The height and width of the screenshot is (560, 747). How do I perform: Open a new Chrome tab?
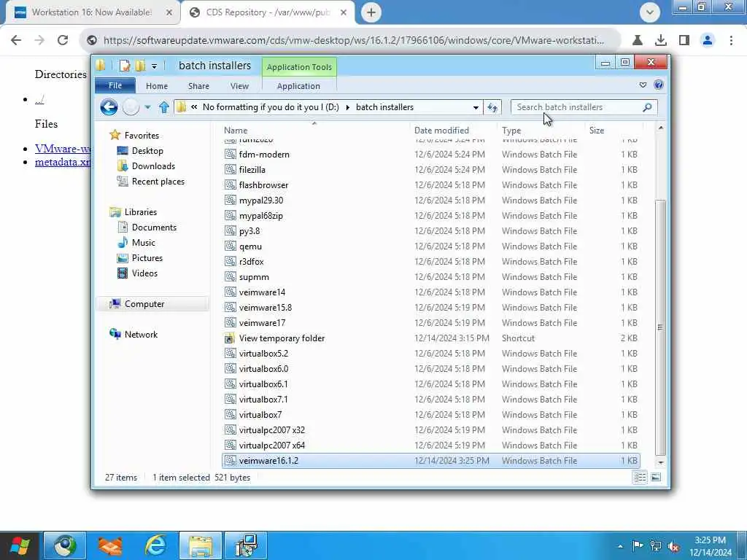[371, 12]
